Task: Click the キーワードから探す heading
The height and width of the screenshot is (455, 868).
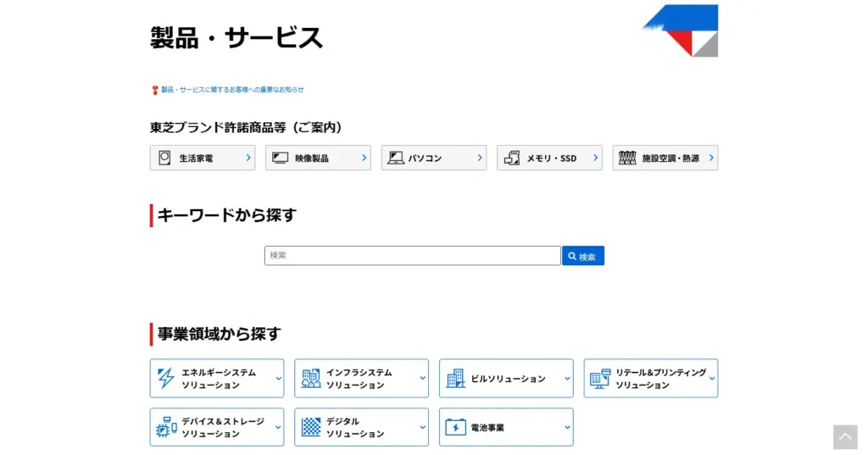Action: [x=227, y=214]
